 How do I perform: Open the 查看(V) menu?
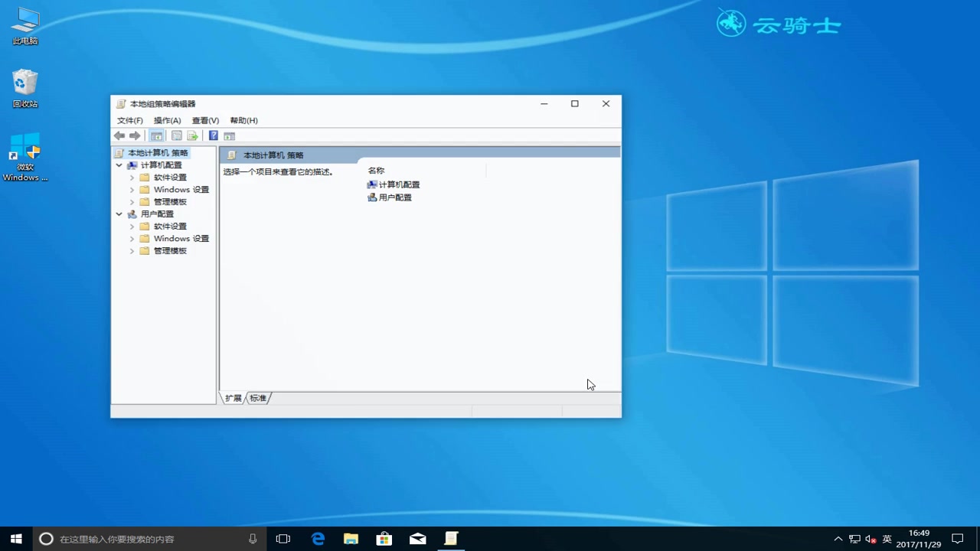coord(205,120)
